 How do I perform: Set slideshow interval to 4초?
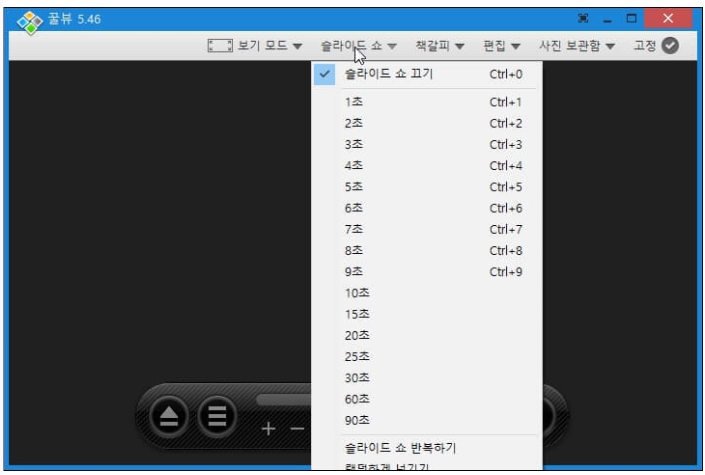pos(427,166)
